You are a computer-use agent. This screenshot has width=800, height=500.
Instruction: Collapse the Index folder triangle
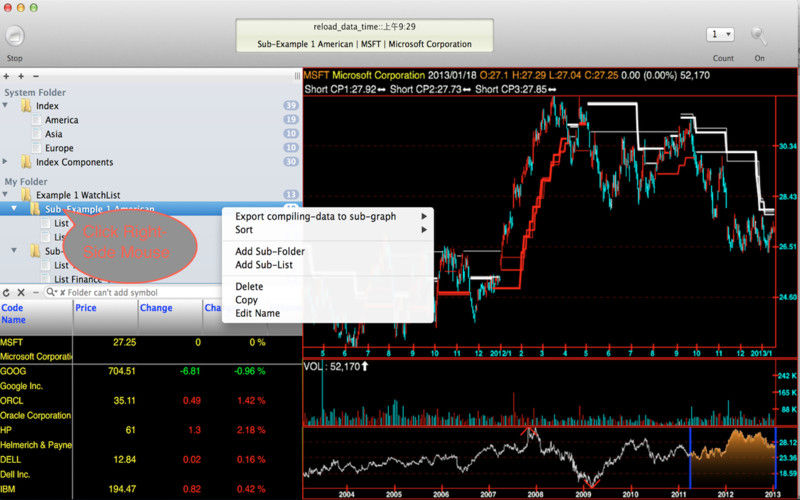click(x=5, y=105)
